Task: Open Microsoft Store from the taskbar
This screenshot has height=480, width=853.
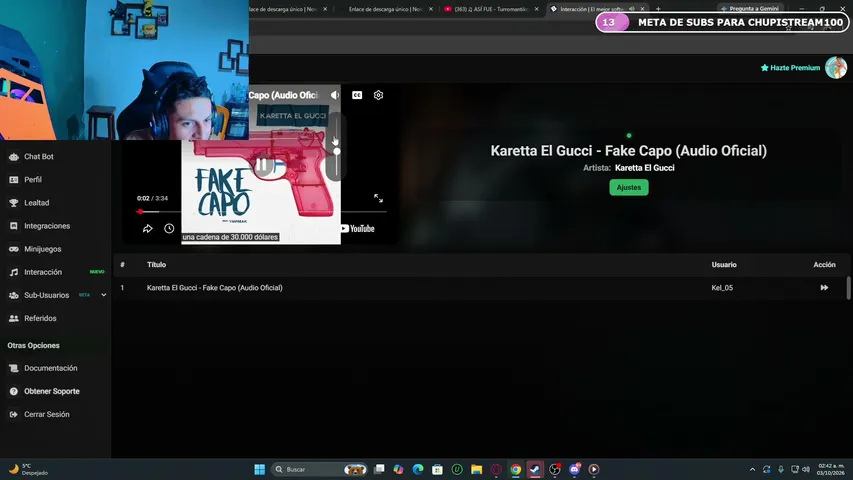Action: point(437,469)
